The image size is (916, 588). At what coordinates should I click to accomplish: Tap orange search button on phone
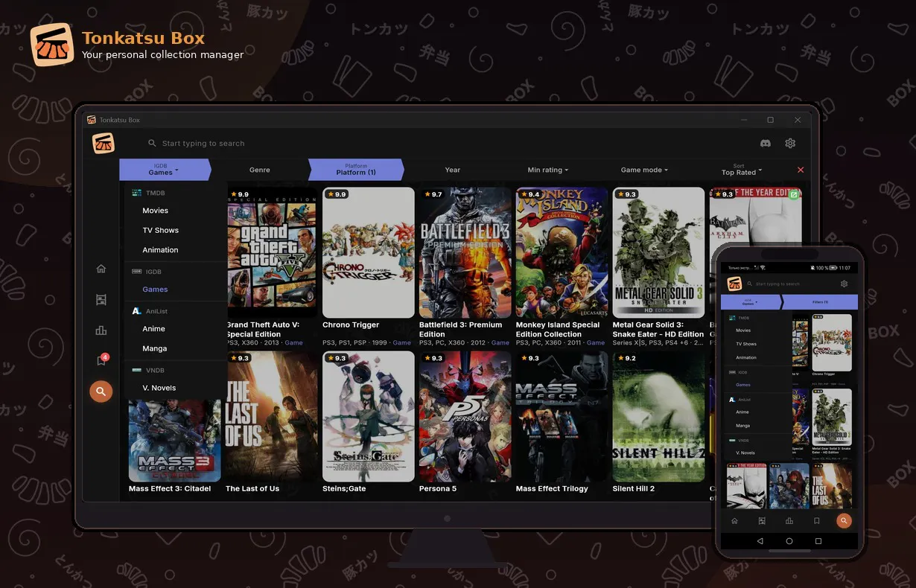[844, 521]
